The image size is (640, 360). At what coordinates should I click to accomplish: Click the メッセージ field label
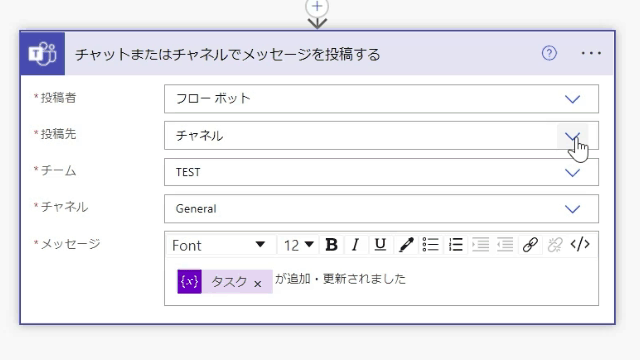tap(70, 244)
